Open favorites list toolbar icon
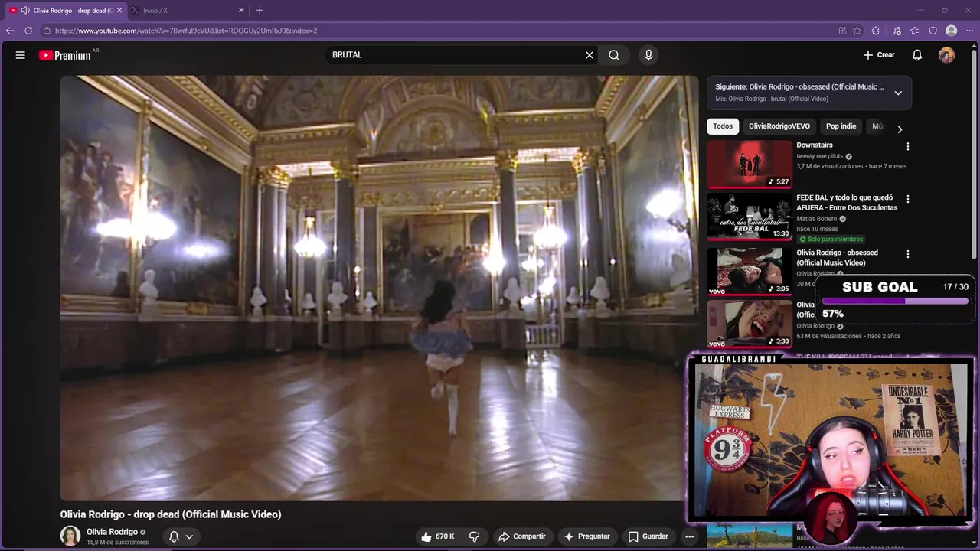 point(915,31)
